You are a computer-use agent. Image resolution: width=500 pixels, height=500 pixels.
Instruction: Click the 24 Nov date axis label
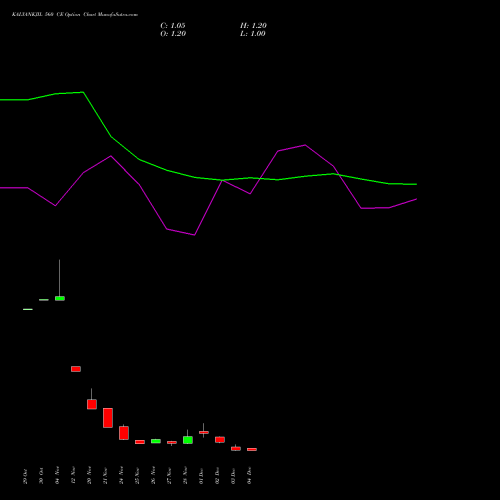[122, 475]
